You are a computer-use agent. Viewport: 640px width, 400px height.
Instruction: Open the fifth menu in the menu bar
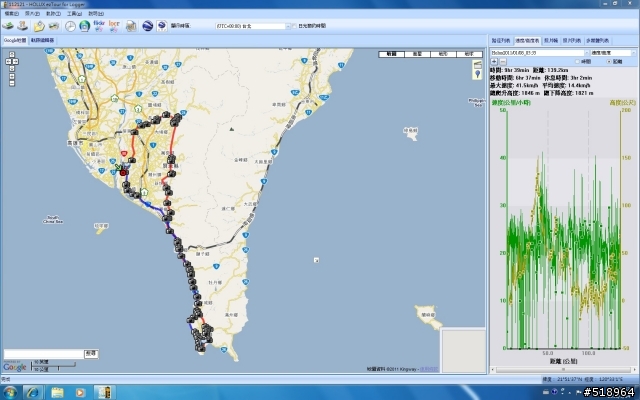click(96, 13)
